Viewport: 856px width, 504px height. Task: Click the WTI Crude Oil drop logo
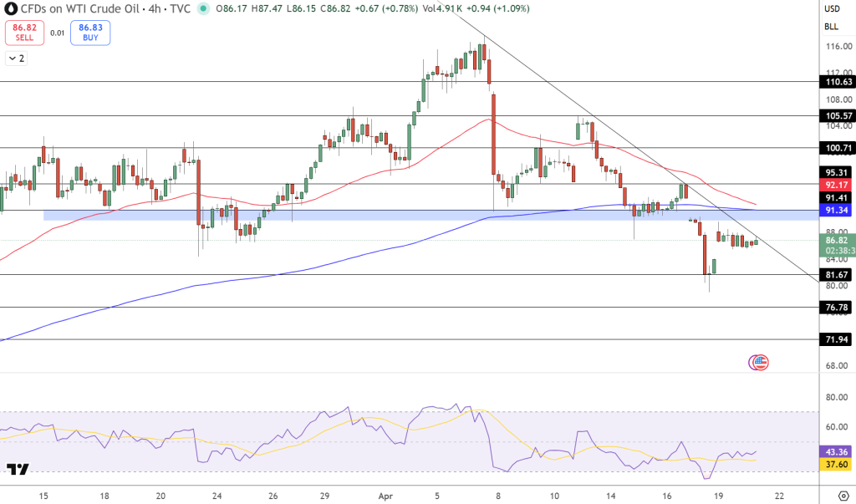12,8
